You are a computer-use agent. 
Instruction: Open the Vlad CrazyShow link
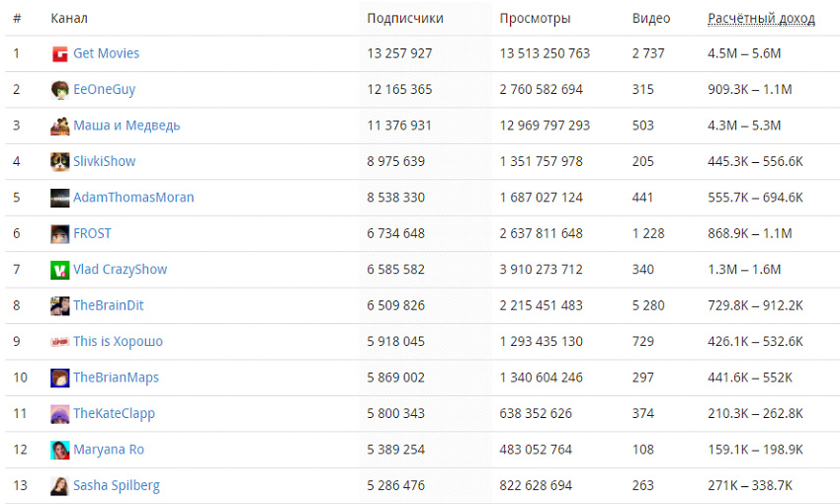point(120,270)
